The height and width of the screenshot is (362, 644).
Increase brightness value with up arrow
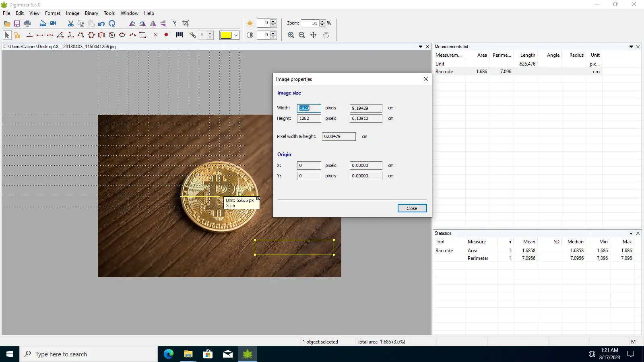273,21
